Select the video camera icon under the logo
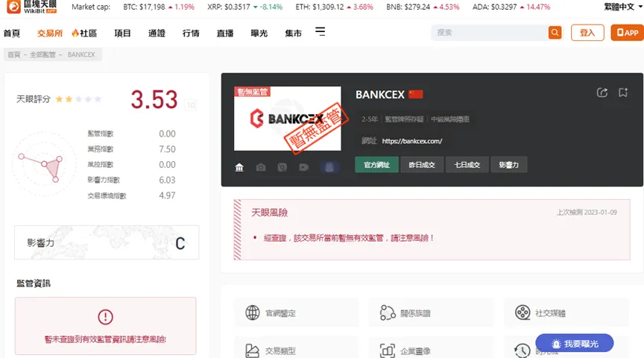This screenshot has height=358, width=644. point(303,167)
